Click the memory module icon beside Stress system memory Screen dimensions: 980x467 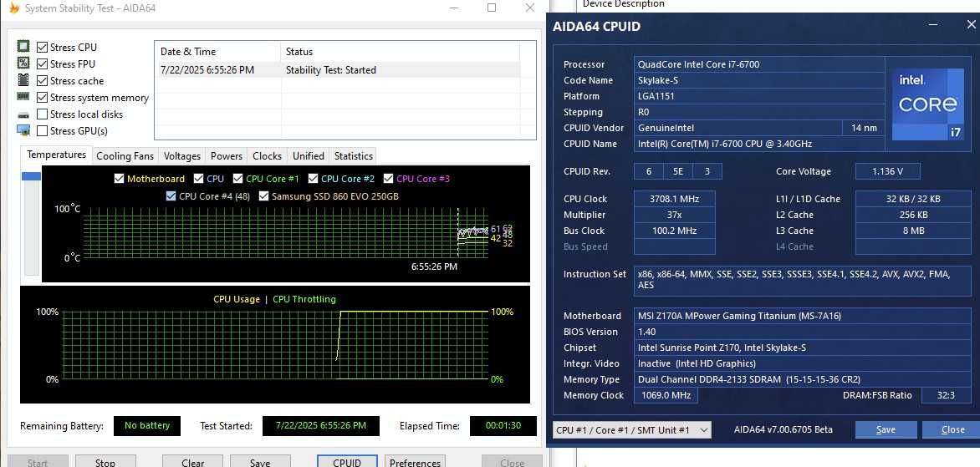(23, 96)
